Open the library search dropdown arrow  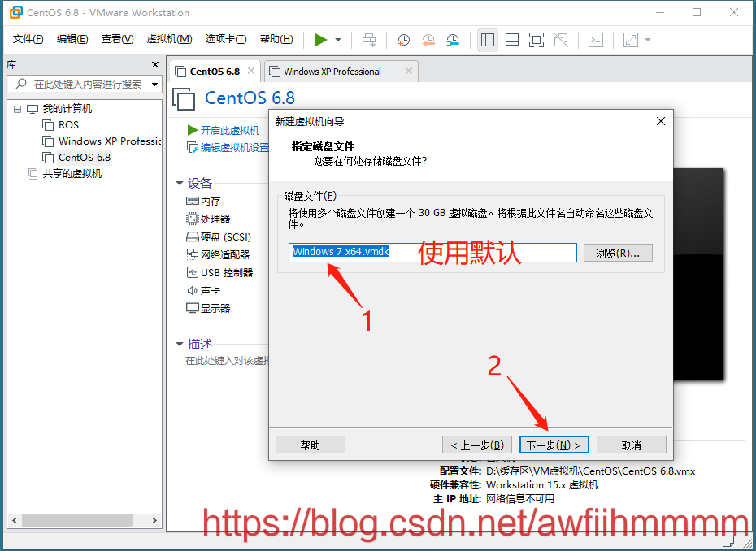(x=154, y=85)
